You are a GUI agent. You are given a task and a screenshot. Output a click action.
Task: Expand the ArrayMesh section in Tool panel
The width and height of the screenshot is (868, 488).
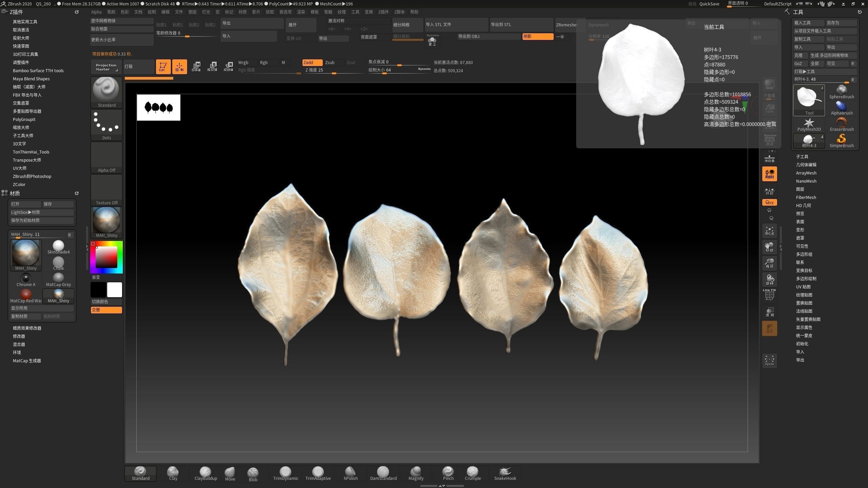pyautogui.click(x=806, y=173)
